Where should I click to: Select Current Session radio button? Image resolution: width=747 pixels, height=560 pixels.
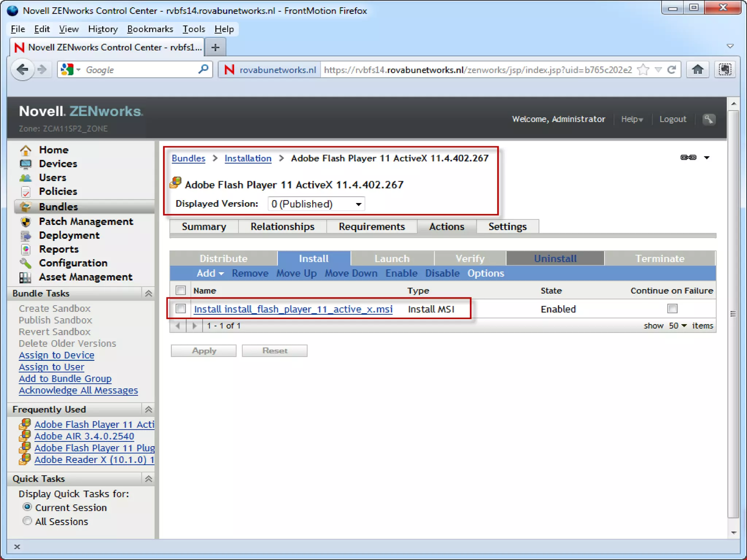pyautogui.click(x=27, y=507)
